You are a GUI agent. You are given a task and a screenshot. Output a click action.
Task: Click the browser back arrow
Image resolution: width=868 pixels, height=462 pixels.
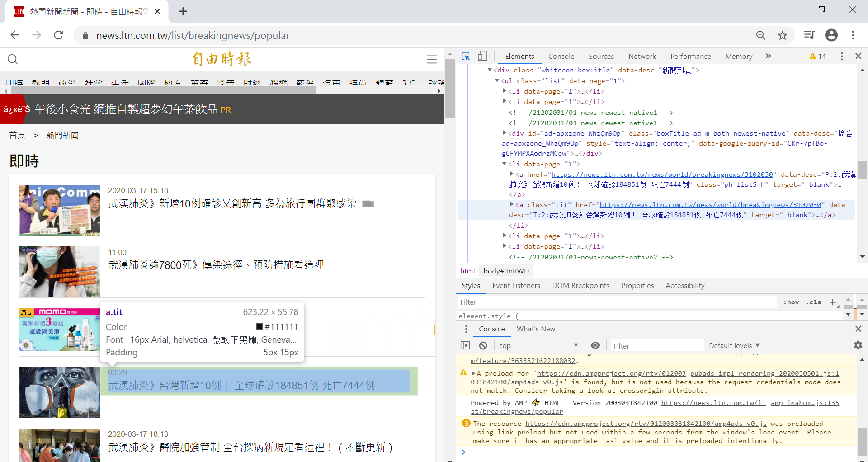point(15,35)
